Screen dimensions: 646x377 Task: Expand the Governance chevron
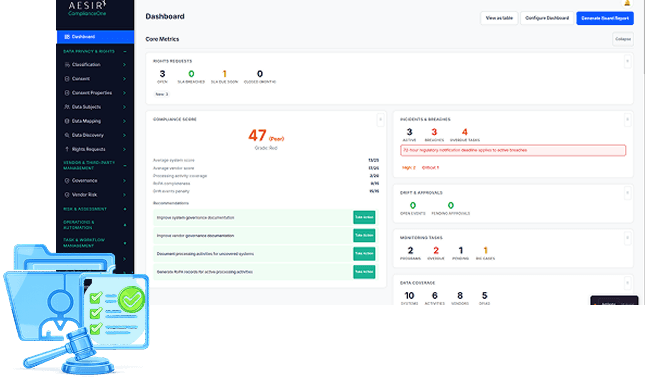tap(124, 180)
